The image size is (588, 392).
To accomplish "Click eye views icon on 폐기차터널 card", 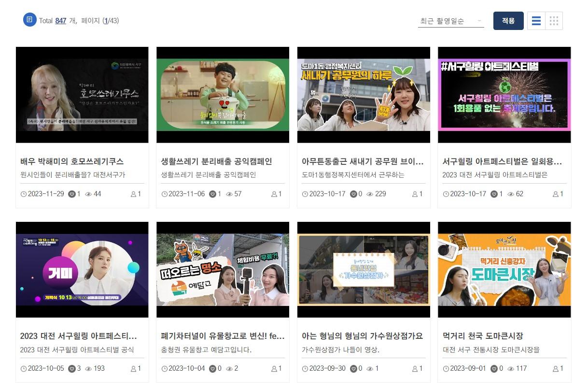I will pyautogui.click(x=229, y=368).
